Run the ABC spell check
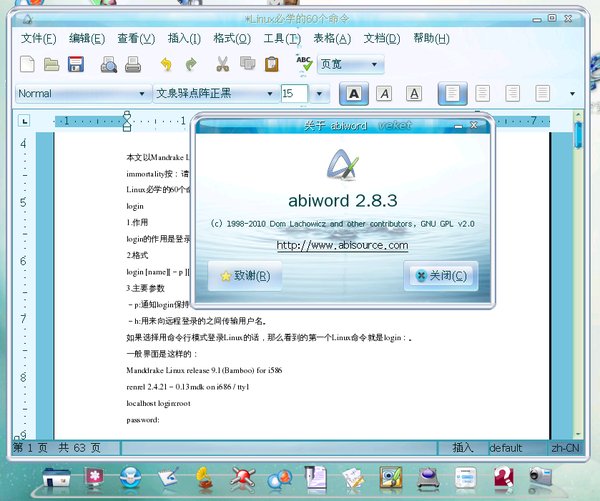This screenshot has width=600, height=501. click(x=304, y=64)
